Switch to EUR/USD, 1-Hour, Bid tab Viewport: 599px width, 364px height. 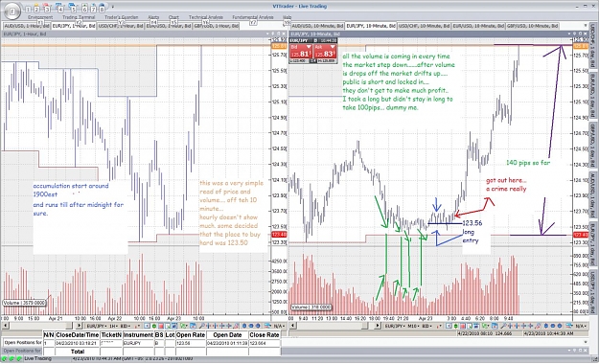click(168, 26)
